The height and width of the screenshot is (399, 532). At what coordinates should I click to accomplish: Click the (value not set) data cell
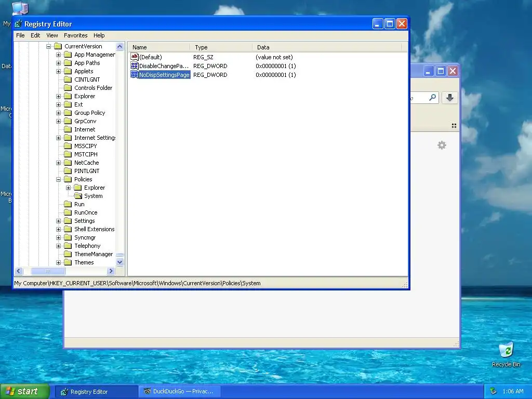click(x=274, y=57)
